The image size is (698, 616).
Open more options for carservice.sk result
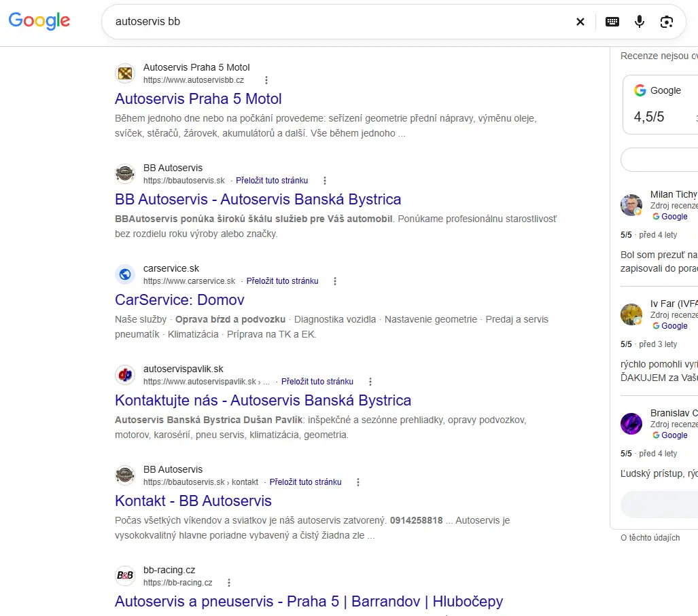(335, 281)
